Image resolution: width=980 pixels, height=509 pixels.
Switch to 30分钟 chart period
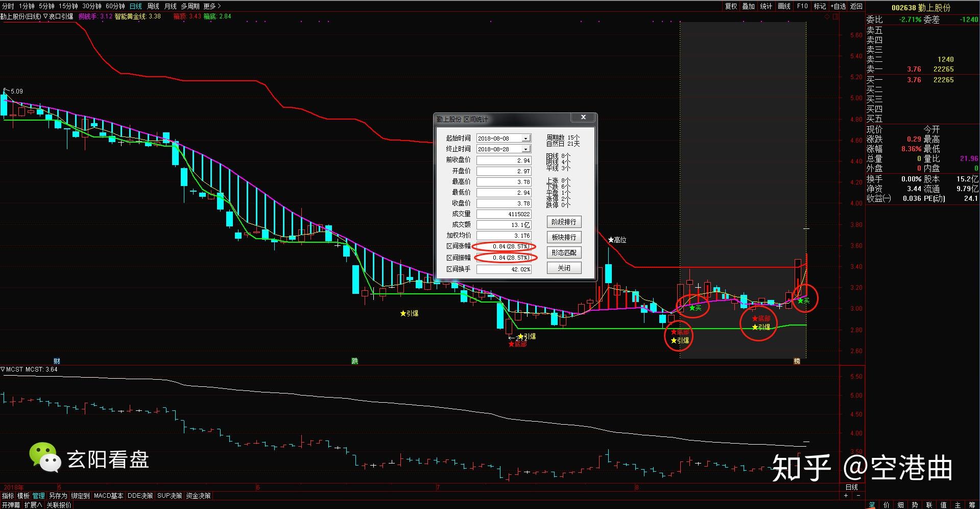click(92, 6)
